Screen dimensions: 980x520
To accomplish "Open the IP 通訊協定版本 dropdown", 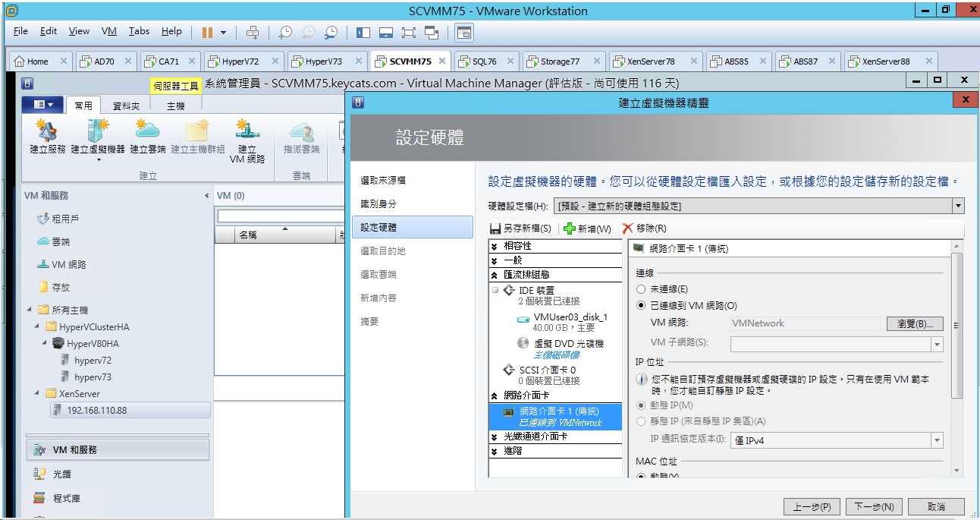I will tap(937, 440).
